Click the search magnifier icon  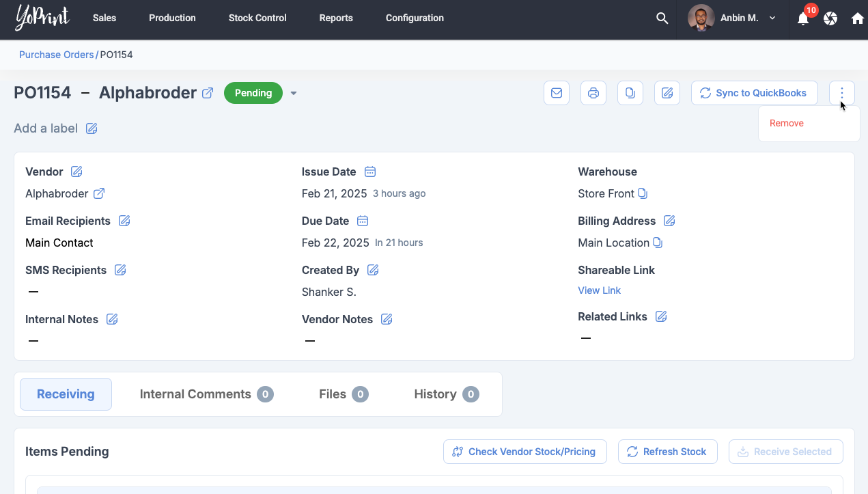(x=662, y=18)
